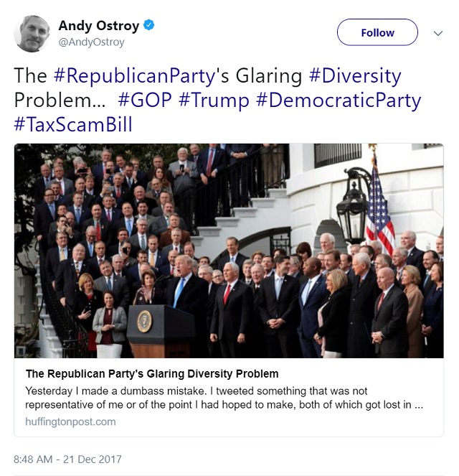Open the #RepublicanParty hashtag
The width and height of the screenshot is (459, 476).
[x=134, y=76]
